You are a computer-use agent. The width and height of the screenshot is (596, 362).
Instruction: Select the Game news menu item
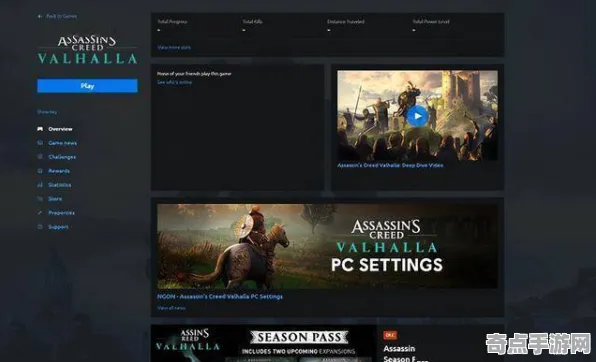63,143
